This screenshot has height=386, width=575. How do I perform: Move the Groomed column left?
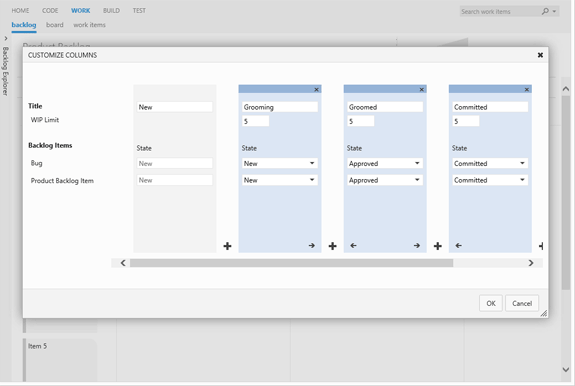tap(353, 246)
